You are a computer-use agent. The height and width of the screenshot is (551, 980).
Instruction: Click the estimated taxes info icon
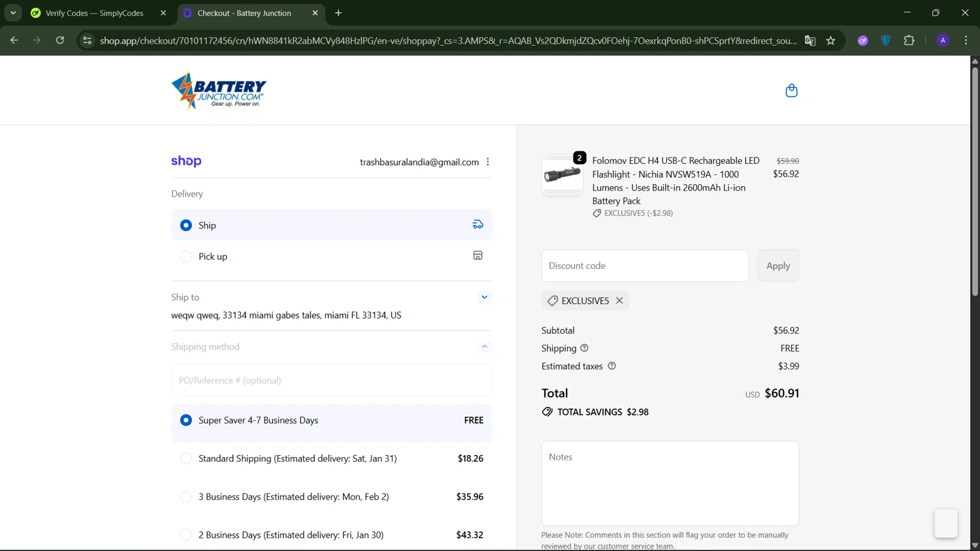(x=612, y=366)
